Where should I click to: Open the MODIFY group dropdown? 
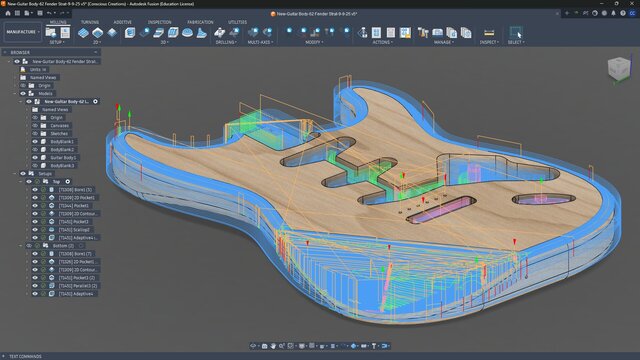point(314,42)
